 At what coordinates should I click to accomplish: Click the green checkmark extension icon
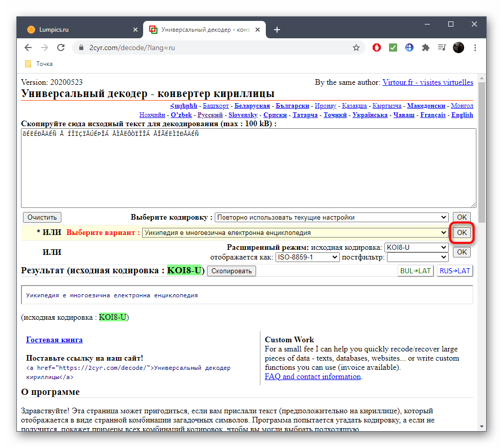coord(393,48)
